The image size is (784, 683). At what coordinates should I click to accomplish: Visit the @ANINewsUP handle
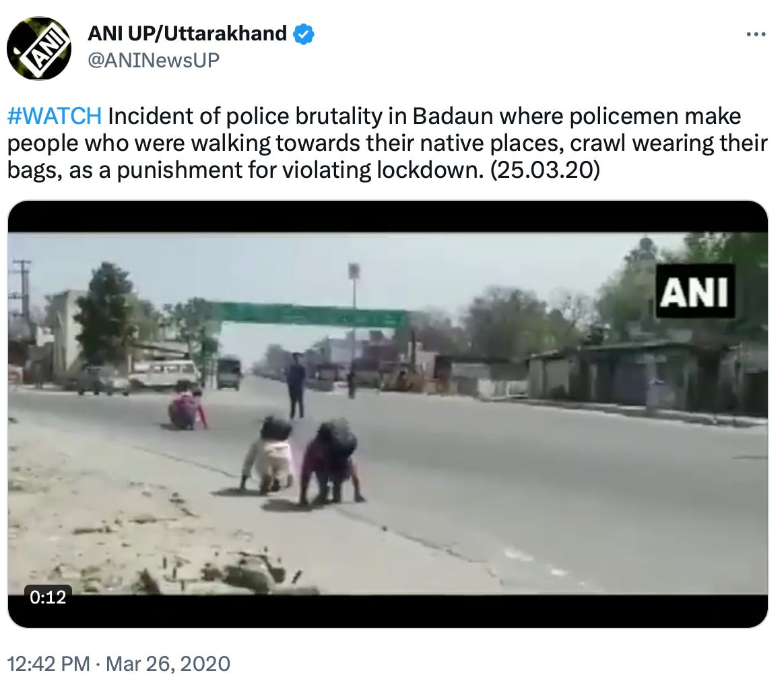point(154,61)
